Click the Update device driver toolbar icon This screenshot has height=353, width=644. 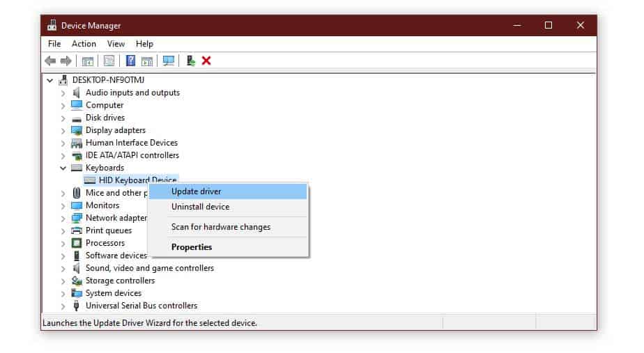190,61
